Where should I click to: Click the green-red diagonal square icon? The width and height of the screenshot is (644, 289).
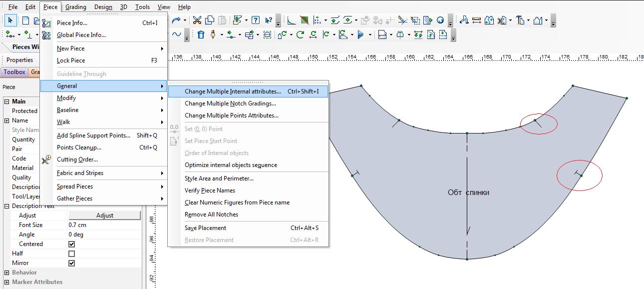pos(304,20)
